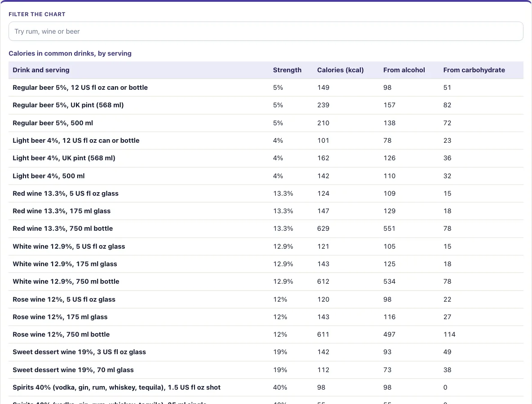
Task: Select "Light beer 4%, UK pint (568 ml)"
Action: click(64, 158)
